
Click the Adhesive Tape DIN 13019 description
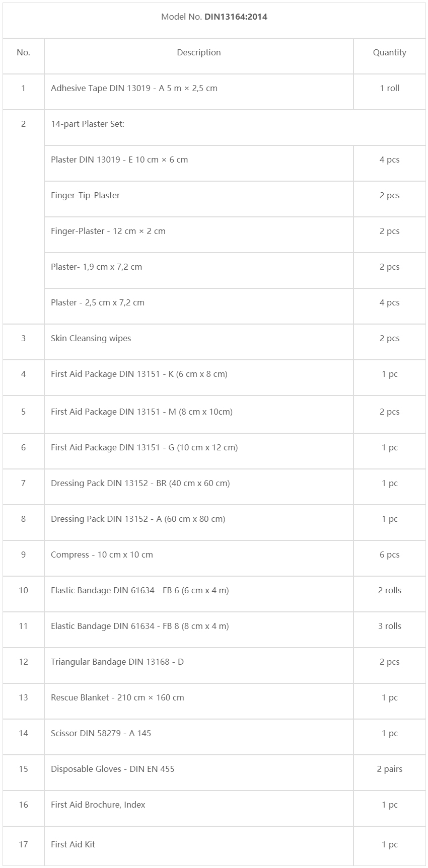(x=134, y=88)
